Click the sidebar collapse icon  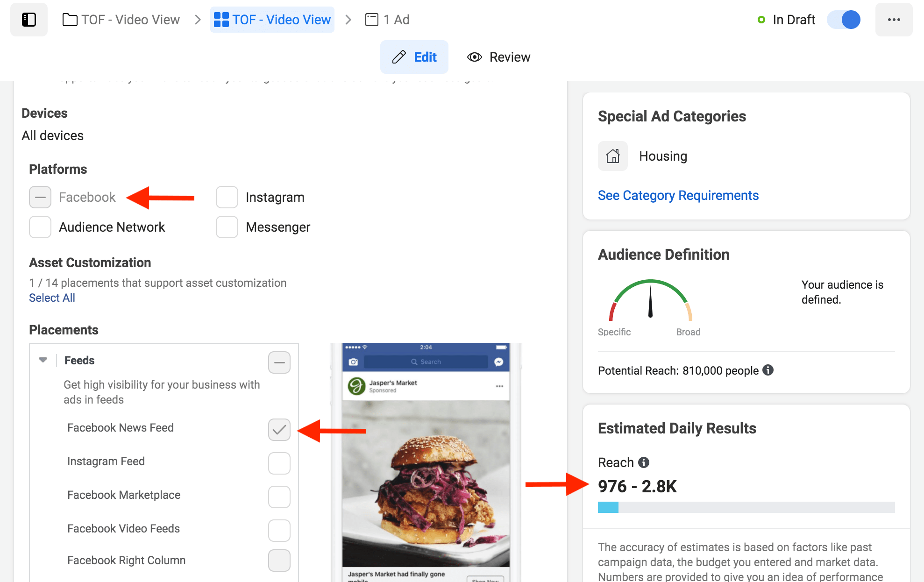[29, 19]
